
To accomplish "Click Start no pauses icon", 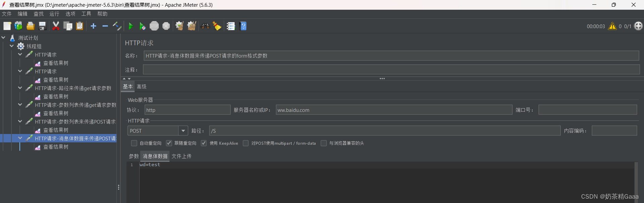I will pos(142,26).
